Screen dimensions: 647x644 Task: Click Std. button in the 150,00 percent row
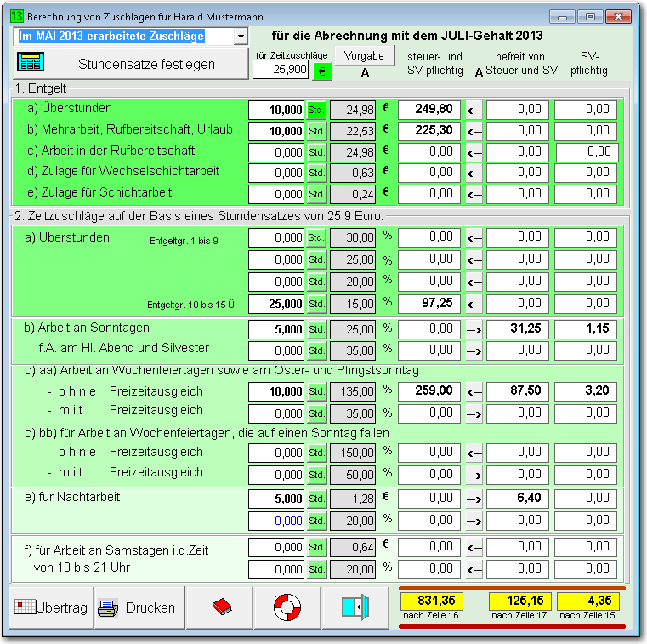coord(316,453)
